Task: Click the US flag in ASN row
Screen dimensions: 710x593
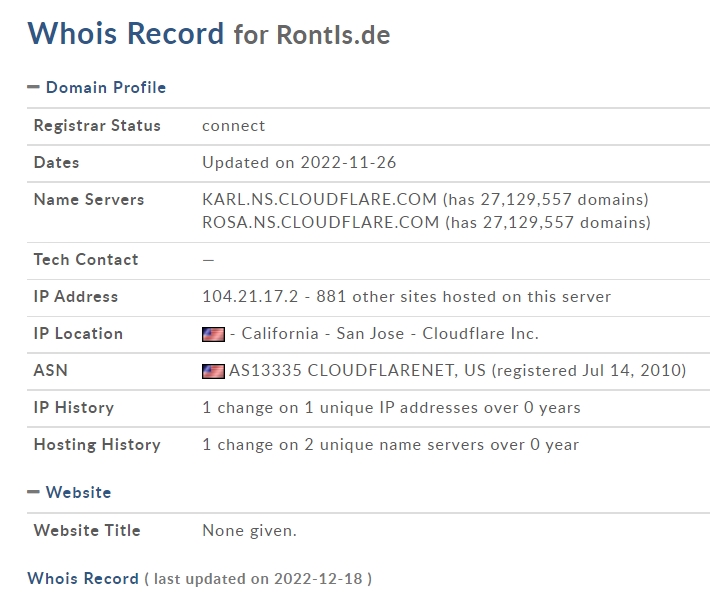Action: pyautogui.click(x=213, y=371)
